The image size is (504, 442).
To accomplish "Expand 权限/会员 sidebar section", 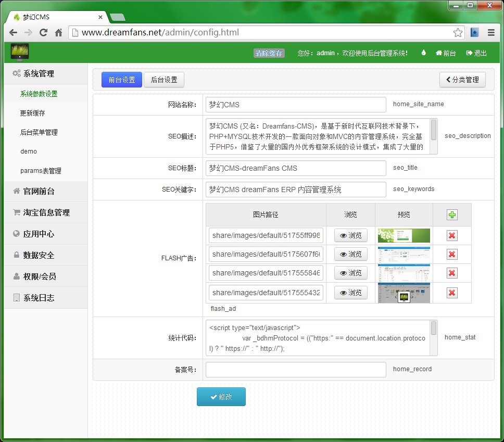I will click(46, 276).
